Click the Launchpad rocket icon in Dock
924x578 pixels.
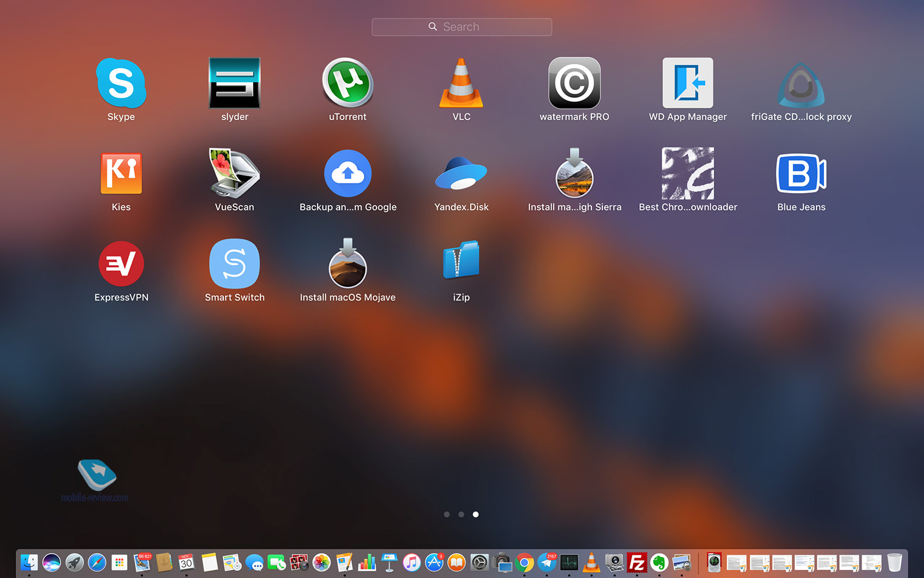pyautogui.click(x=74, y=562)
